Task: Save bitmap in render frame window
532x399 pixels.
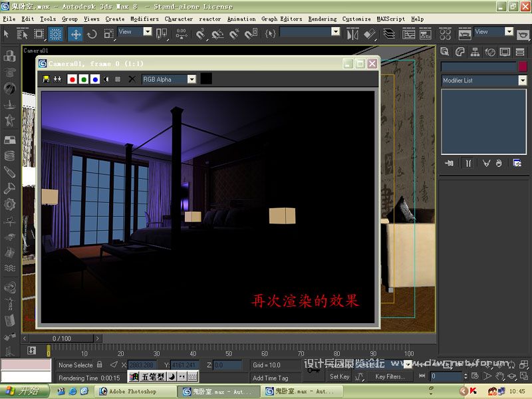Action: (x=46, y=79)
